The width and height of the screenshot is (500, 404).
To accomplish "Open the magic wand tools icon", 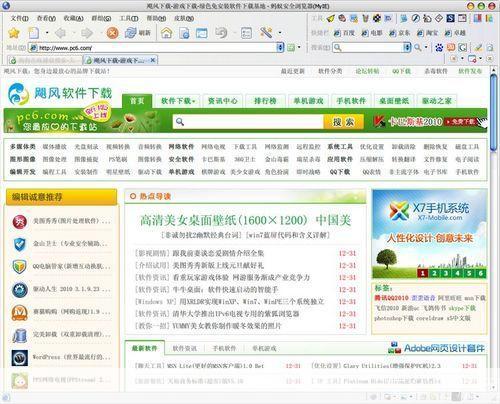I will click(266, 33).
